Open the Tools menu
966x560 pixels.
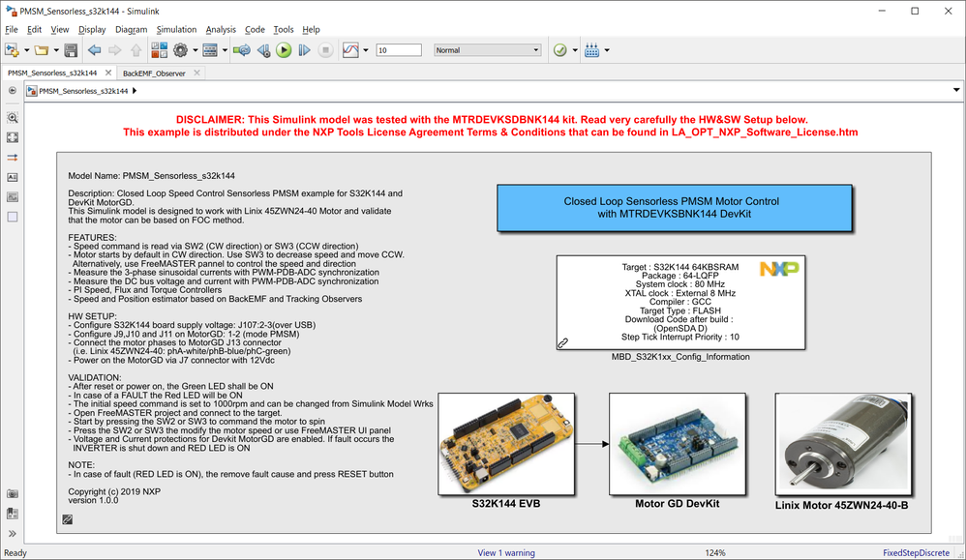pyautogui.click(x=284, y=30)
